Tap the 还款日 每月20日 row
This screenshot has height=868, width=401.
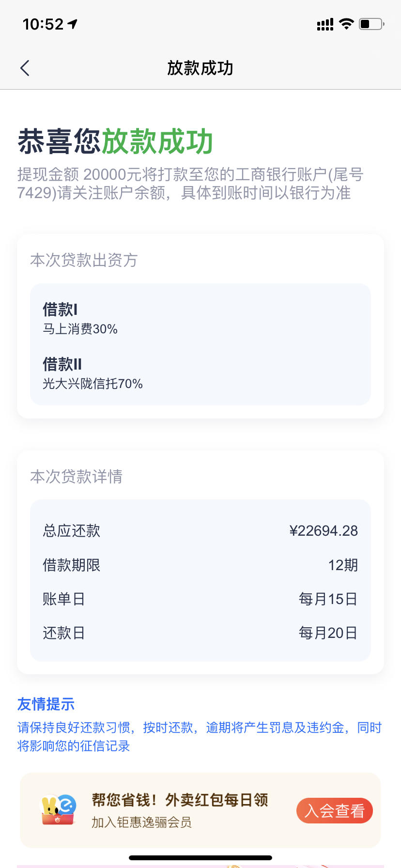tap(200, 633)
